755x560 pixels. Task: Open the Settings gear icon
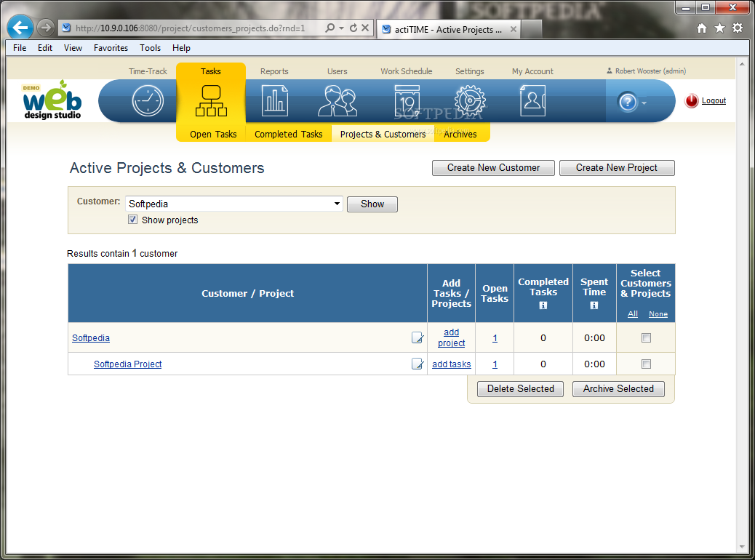pyautogui.click(x=470, y=100)
